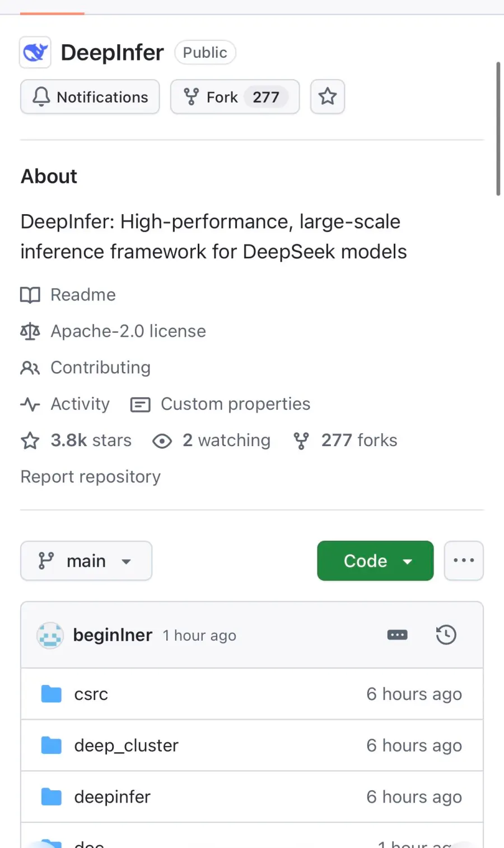
Task: View the 3.8k stars list
Action: [91, 441]
